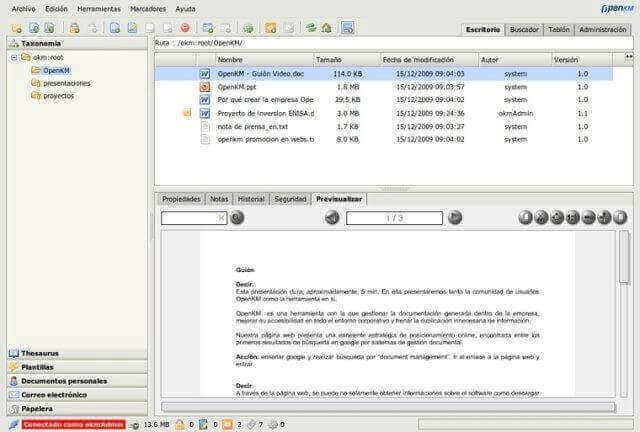Click the zoom out minus preview button
640x432 pixels.
click(x=588, y=218)
